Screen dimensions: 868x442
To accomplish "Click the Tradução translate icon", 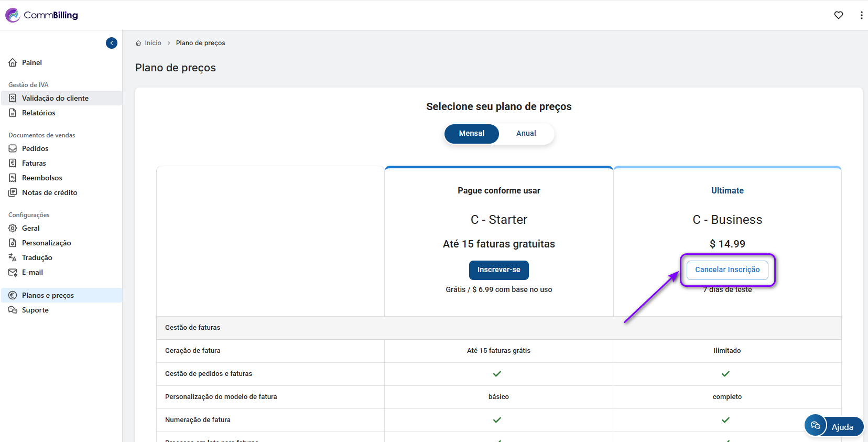I will (13, 257).
